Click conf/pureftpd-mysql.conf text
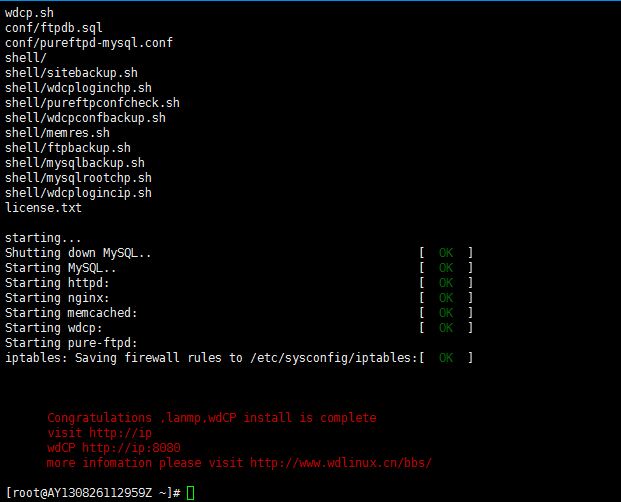 (x=89, y=43)
